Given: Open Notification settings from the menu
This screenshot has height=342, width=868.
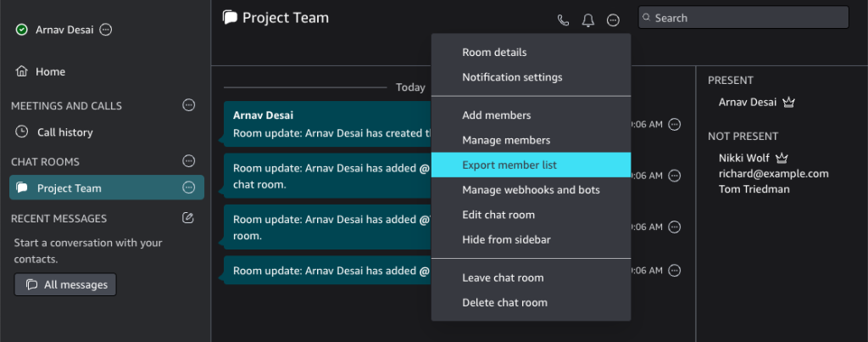Looking at the screenshot, I should tap(512, 77).
